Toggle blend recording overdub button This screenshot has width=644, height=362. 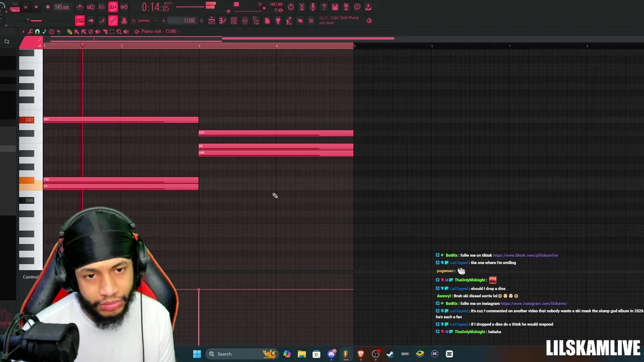click(113, 7)
